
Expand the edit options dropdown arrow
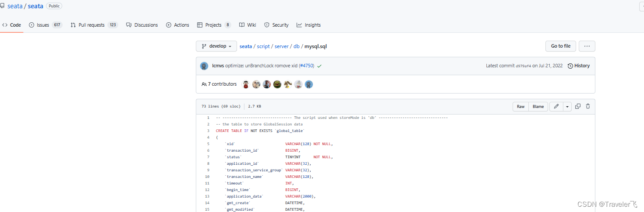(568, 107)
